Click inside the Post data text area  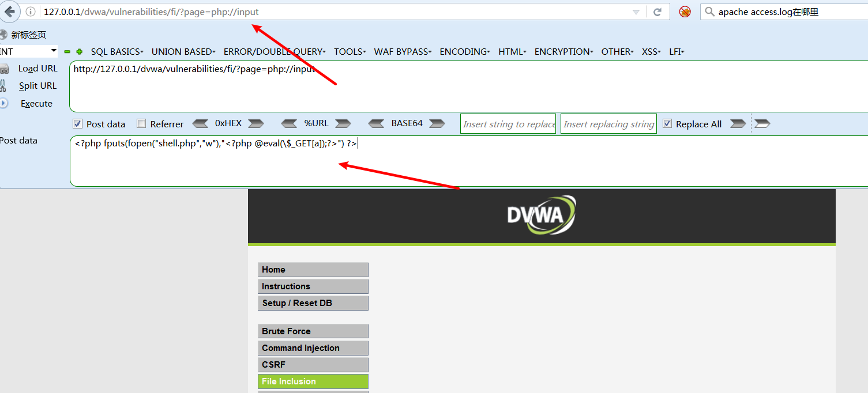coord(468,161)
